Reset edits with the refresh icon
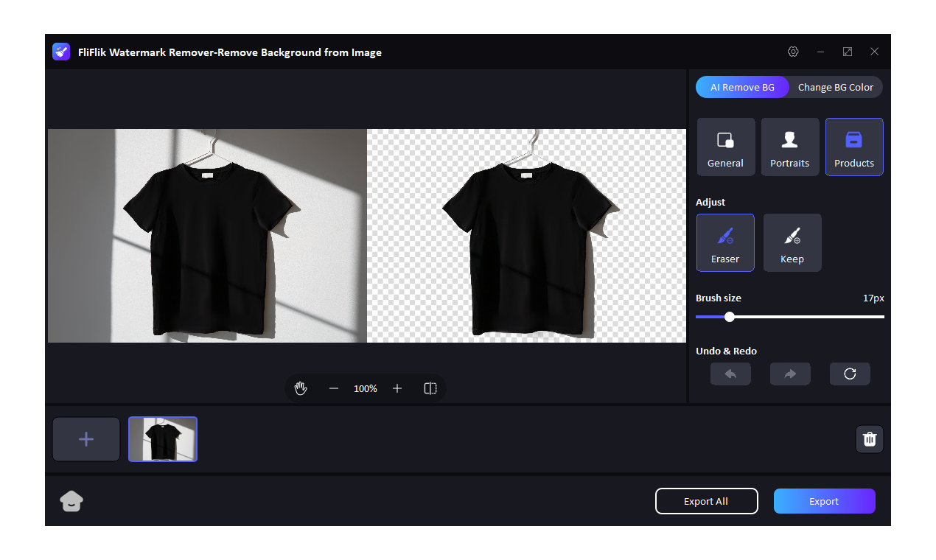This screenshot has width=936, height=560. tap(850, 374)
